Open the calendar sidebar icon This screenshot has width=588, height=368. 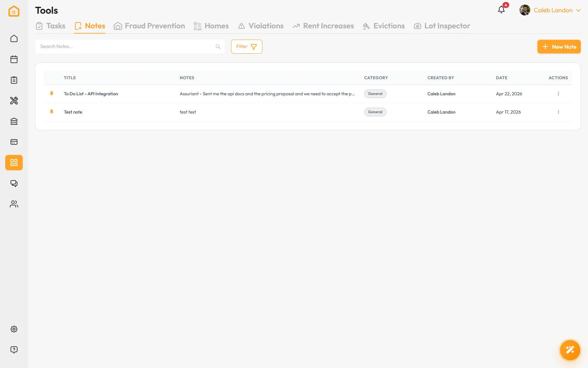click(14, 59)
